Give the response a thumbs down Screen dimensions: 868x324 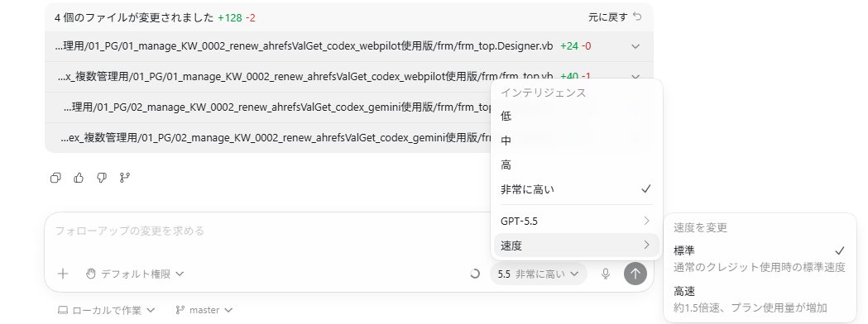101,178
